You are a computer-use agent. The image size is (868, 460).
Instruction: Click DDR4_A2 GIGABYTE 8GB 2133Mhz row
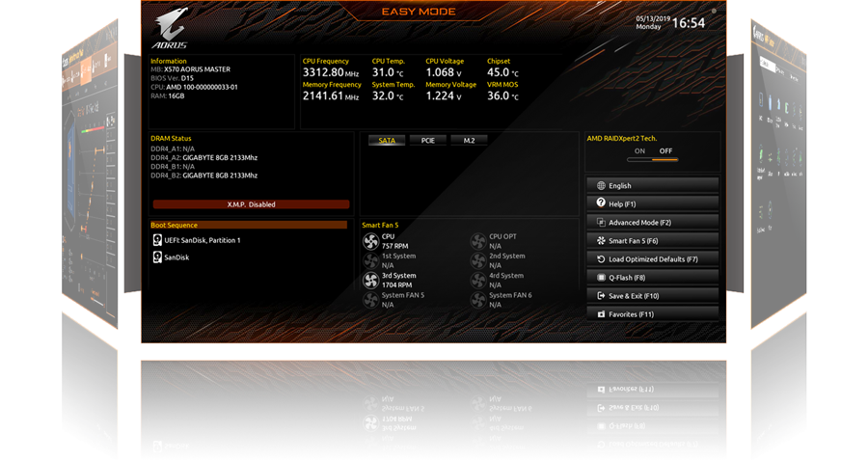pos(203,158)
